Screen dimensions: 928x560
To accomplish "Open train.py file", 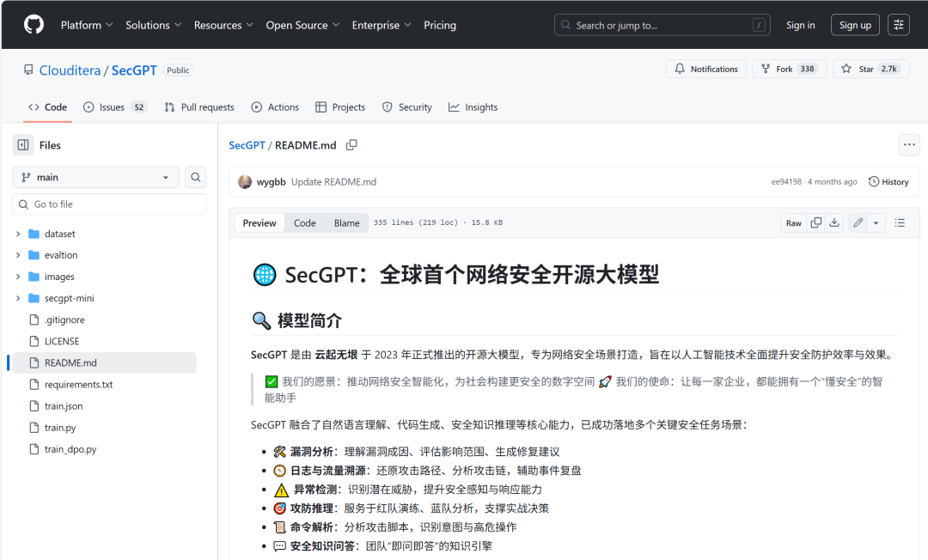I will (60, 428).
